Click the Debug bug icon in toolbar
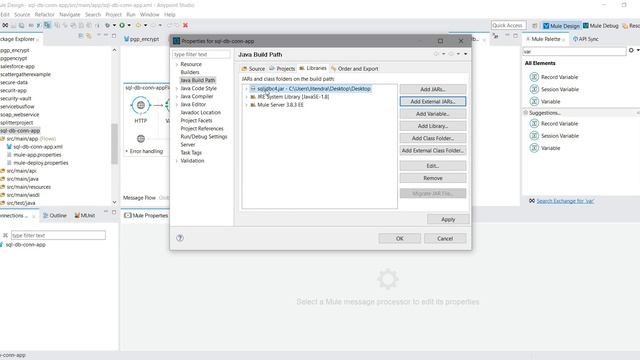Screen dimensions: 640x360 tap(107, 25)
